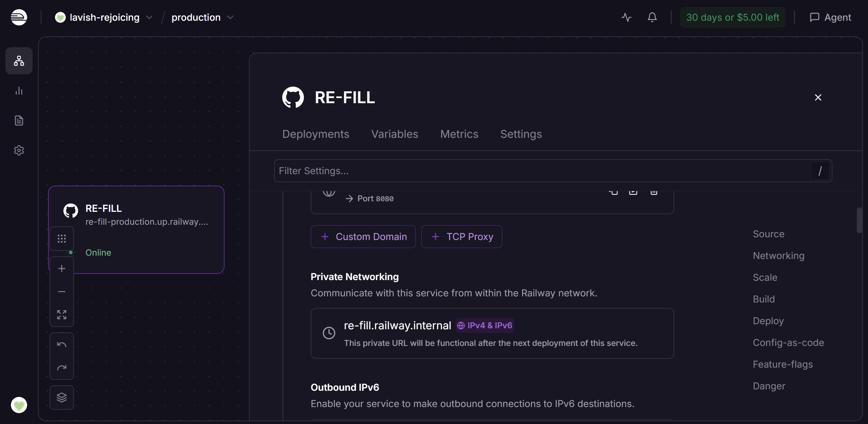The height and width of the screenshot is (424, 868).
Task: Click the layers stack icon
Action: (62, 398)
